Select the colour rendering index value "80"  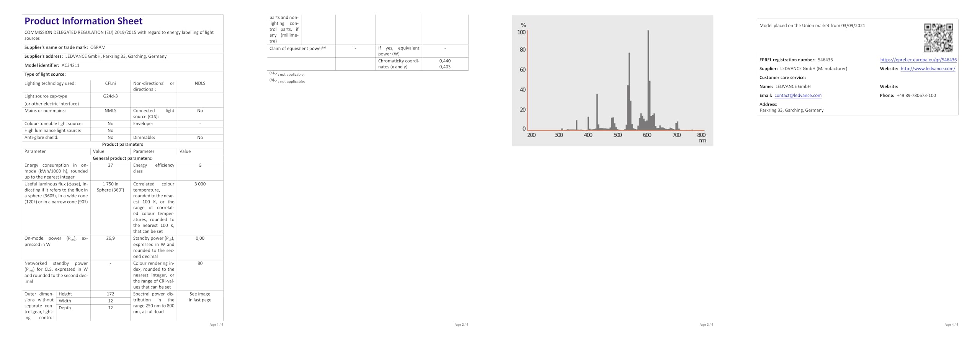(200, 263)
